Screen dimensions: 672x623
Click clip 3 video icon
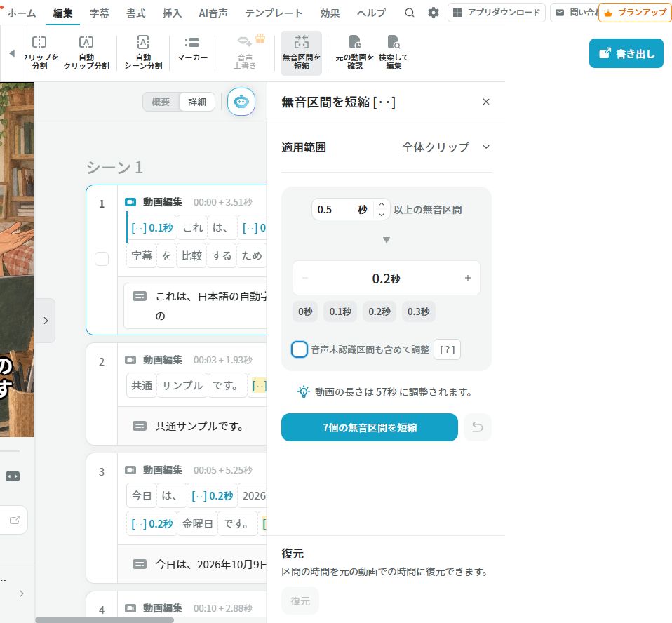point(130,470)
